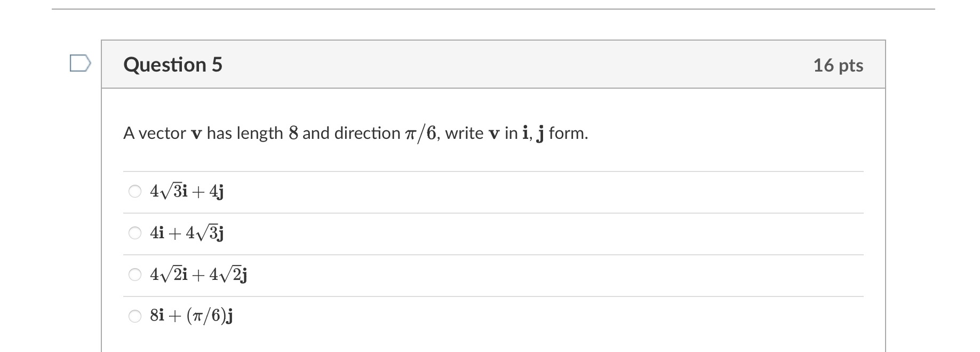Select the radio button for 4√2i + 4√2j

tap(134, 274)
